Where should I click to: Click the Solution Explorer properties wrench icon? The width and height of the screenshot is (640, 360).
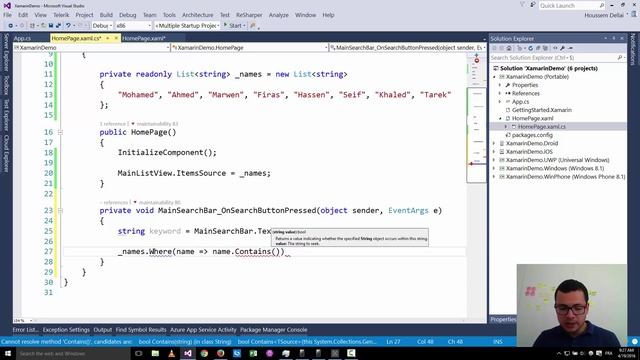562,48
